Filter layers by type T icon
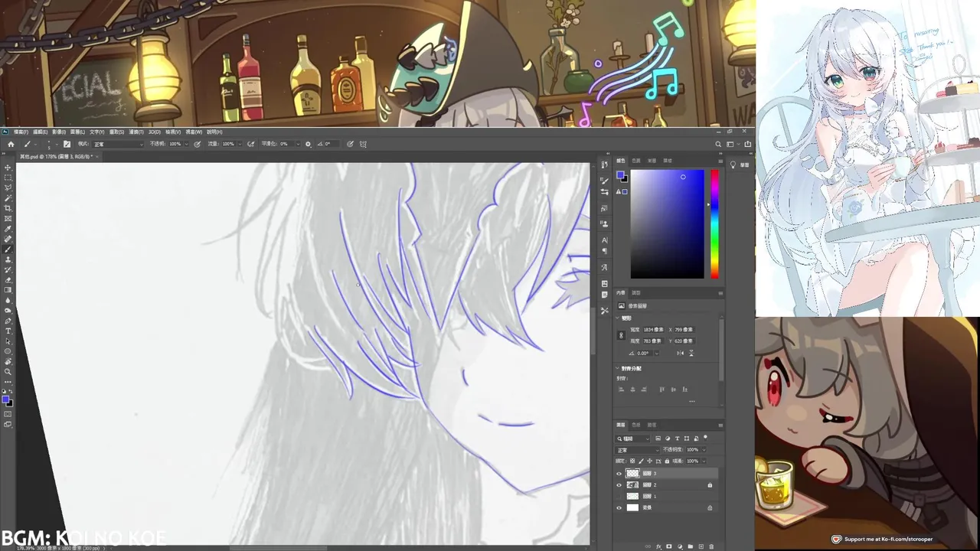Viewport: 980px width, 551px height. pos(677,439)
